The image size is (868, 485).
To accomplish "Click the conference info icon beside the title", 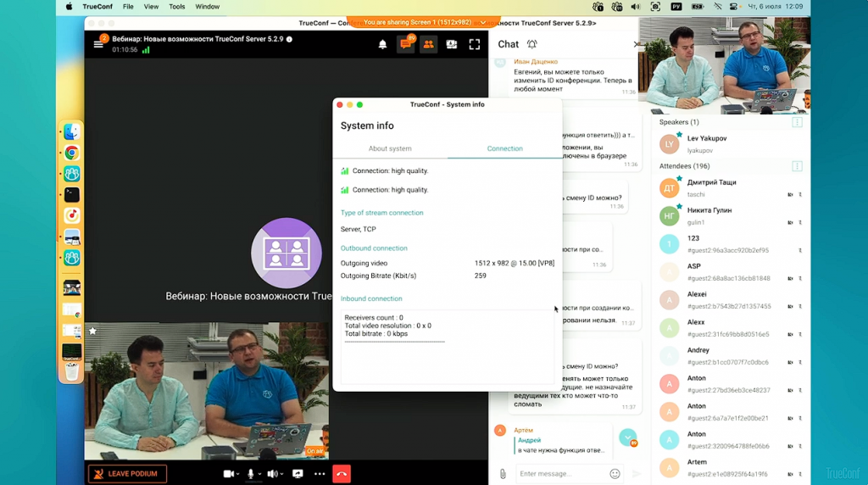I will tap(290, 39).
